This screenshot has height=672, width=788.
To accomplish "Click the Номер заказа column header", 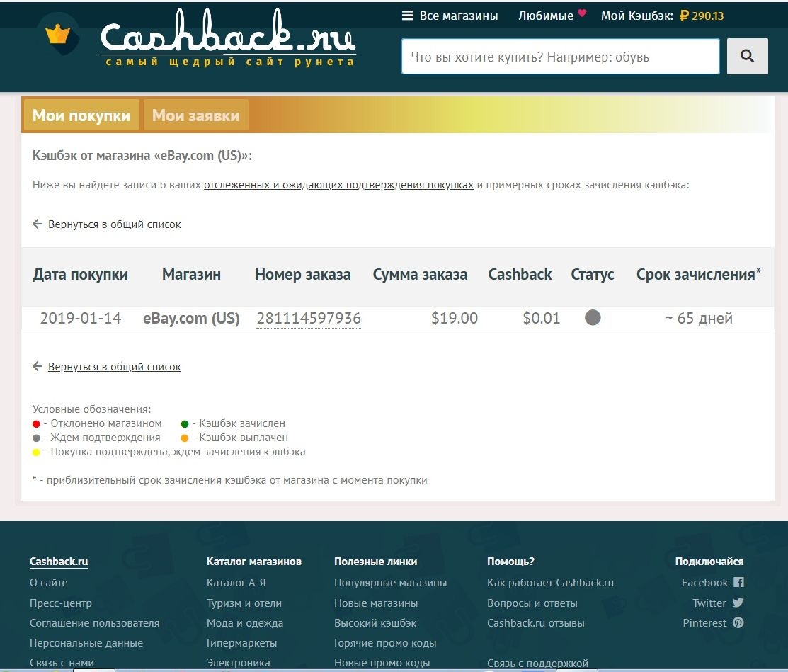I will click(x=303, y=275).
